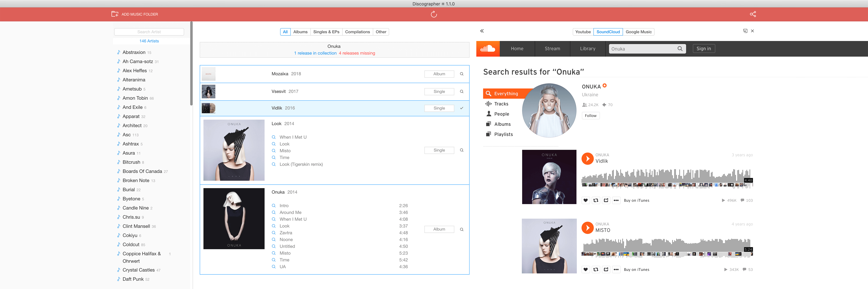Click the Add Music Folder icon
Viewport: 868px width, 289px height.
(115, 14)
